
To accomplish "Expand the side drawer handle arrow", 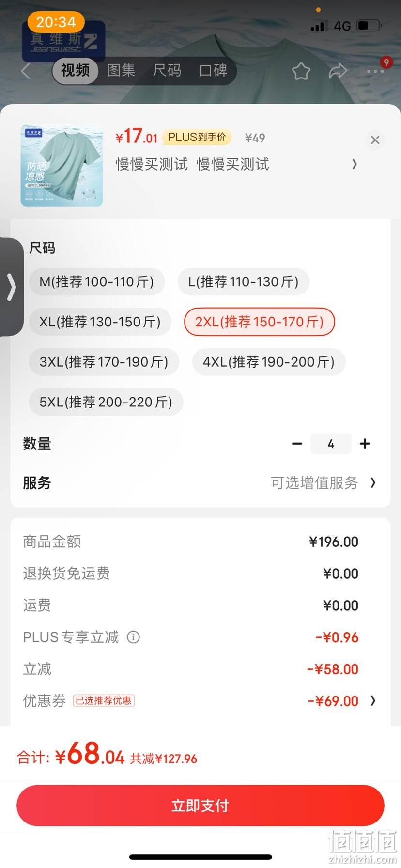I will (11, 287).
